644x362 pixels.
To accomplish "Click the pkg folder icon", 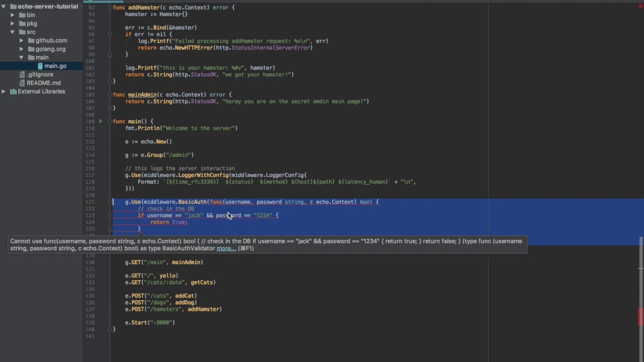I will click(x=22, y=24).
